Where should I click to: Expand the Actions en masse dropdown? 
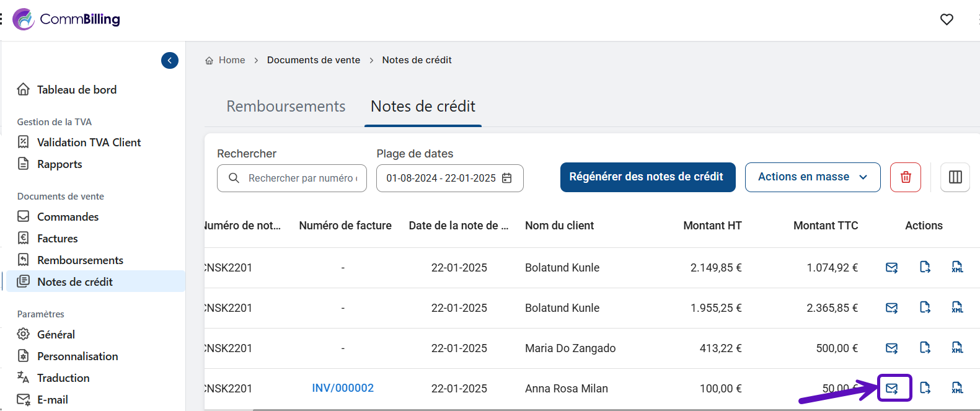pos(812,177)
